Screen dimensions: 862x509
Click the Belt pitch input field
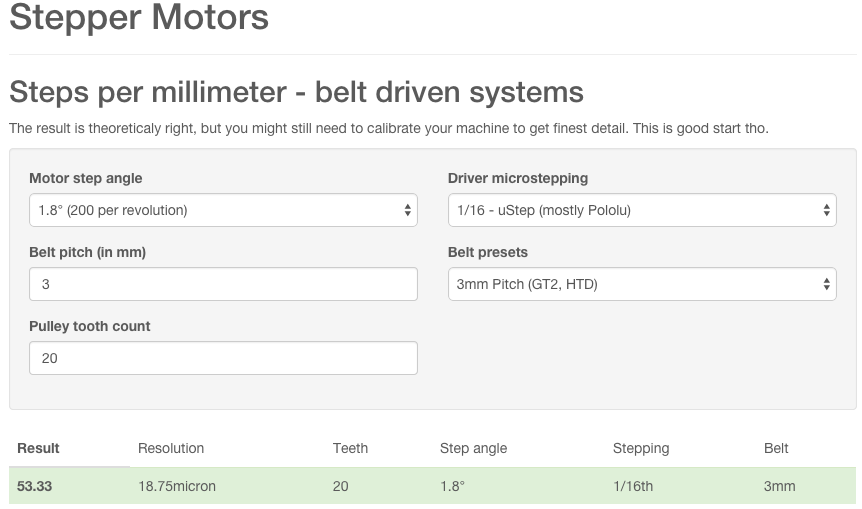222,284
